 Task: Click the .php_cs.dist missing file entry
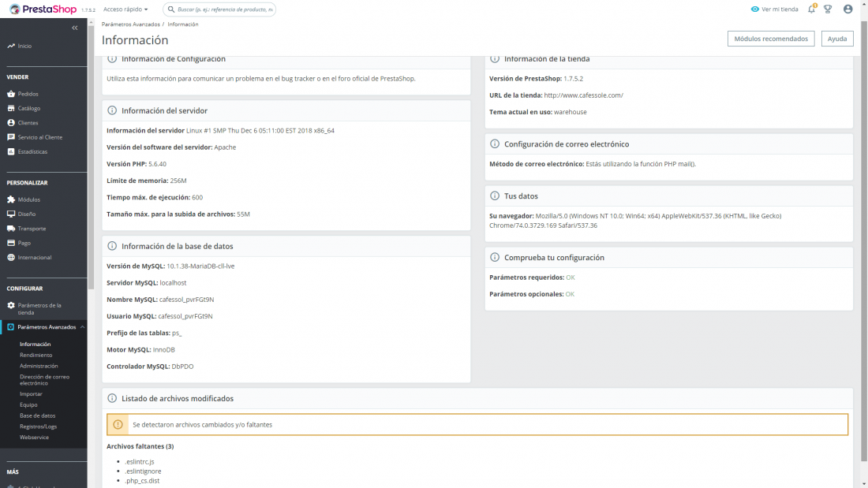pyautogui.click(x=142, y=481)
